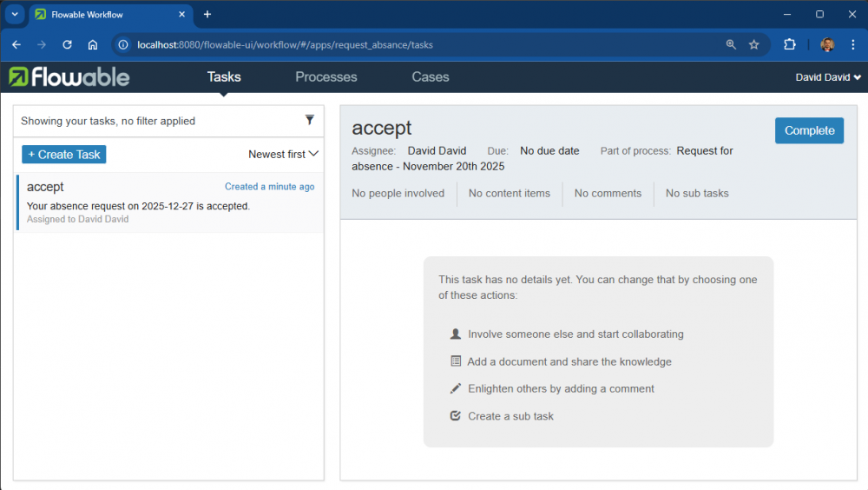Click the document icon beside Add a document
This screenshot has width=868, height=490.
pos(456,361)
